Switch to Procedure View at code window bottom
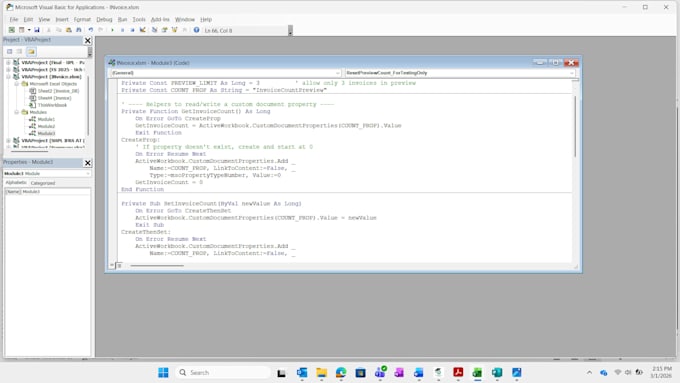 112,265
